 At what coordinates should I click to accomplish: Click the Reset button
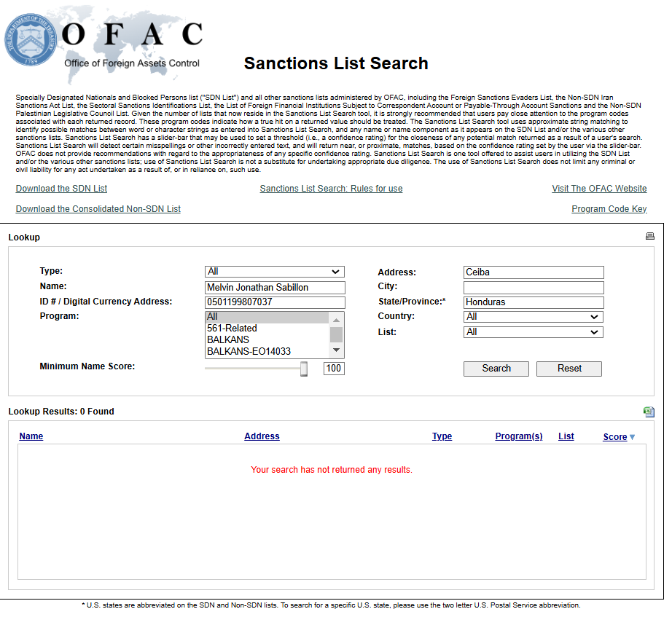tap(569, 369)
